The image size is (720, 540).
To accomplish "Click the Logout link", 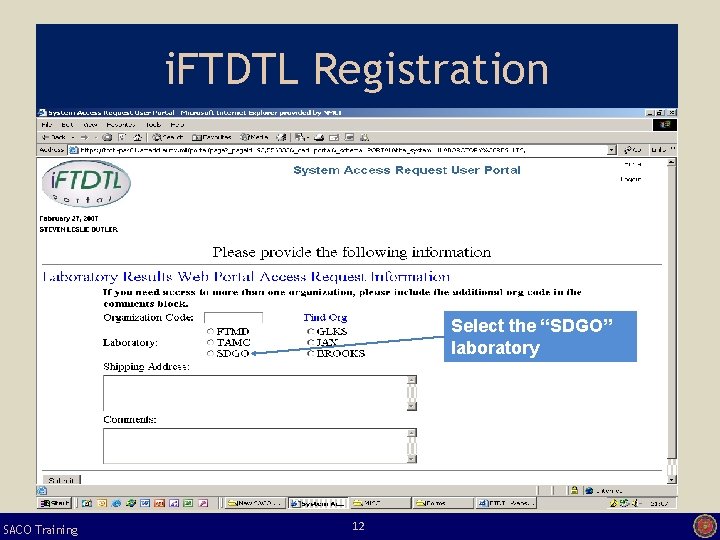I will pyautogui.click(x=630, y=180).
